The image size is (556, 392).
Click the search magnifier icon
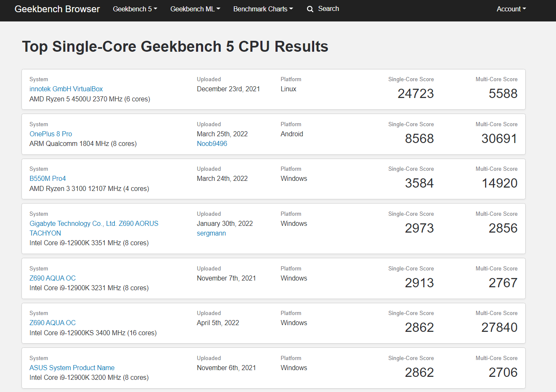[310, 8]
